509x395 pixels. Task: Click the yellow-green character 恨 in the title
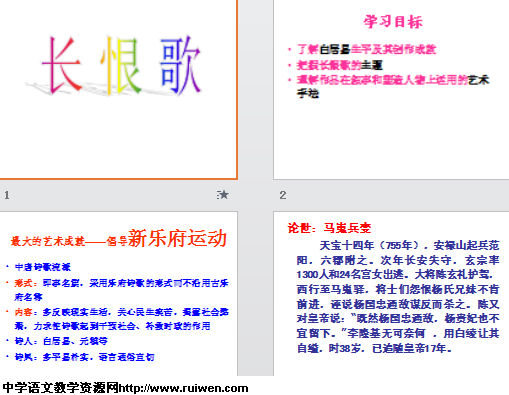point(120,66)
